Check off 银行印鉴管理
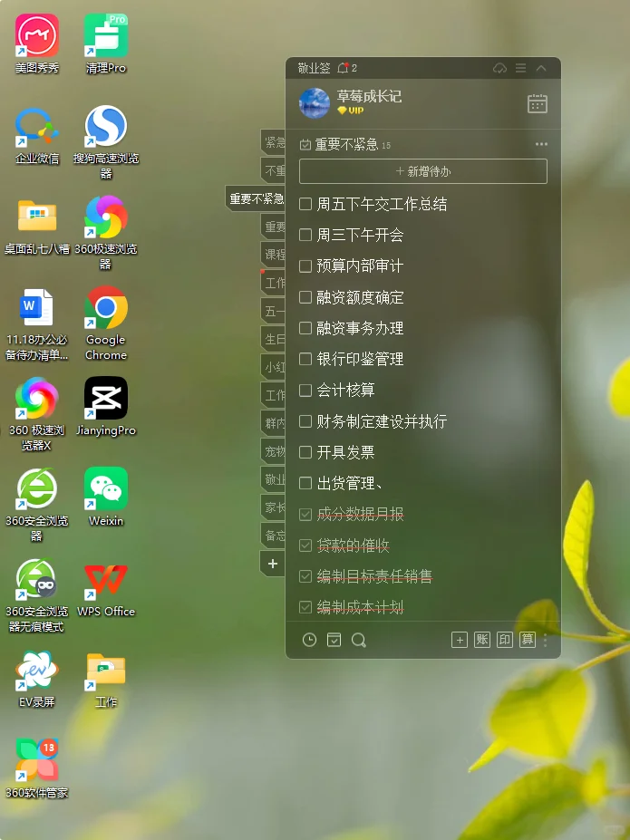This screenshot has height=840, width=630. click(305, 359)
